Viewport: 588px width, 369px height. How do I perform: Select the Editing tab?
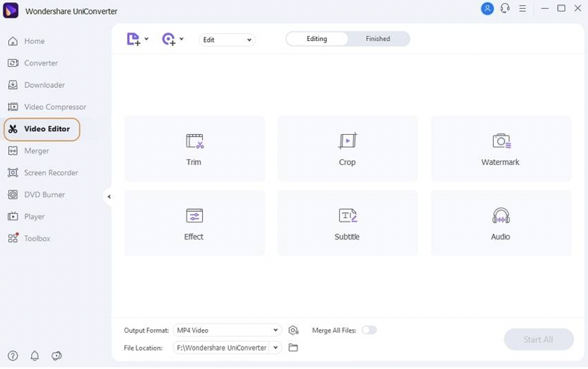[x=317, y=39]
